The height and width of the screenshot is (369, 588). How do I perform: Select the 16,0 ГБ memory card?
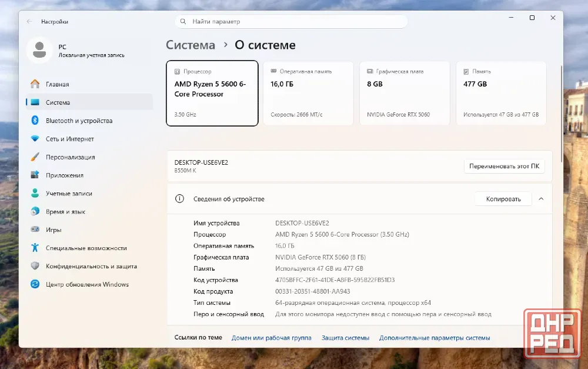coord(308,93)
